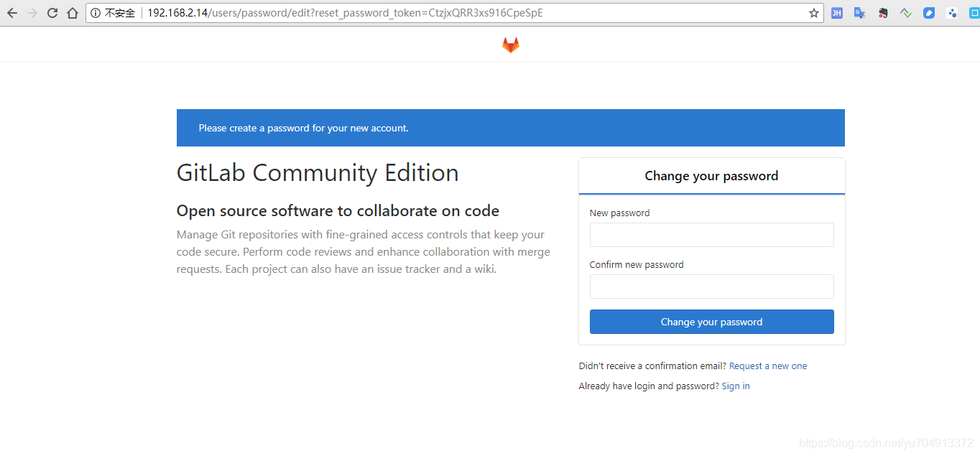The width and height of the screenshot is (980, 456).
Task: Click the GitLab Community Edition heading
Action: click(x=318, y=173)
